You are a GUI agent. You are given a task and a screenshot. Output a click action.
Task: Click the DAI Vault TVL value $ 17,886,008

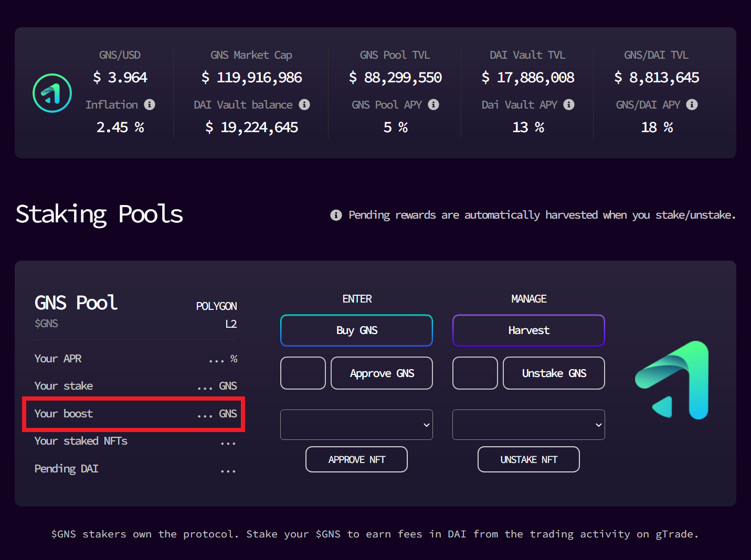click(528, 78)
